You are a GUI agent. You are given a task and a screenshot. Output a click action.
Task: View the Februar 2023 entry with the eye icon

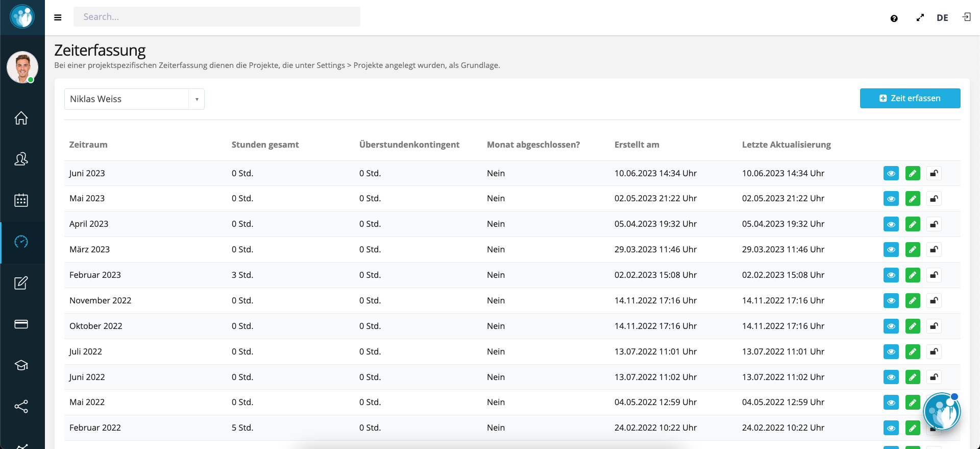pos(891,275)
